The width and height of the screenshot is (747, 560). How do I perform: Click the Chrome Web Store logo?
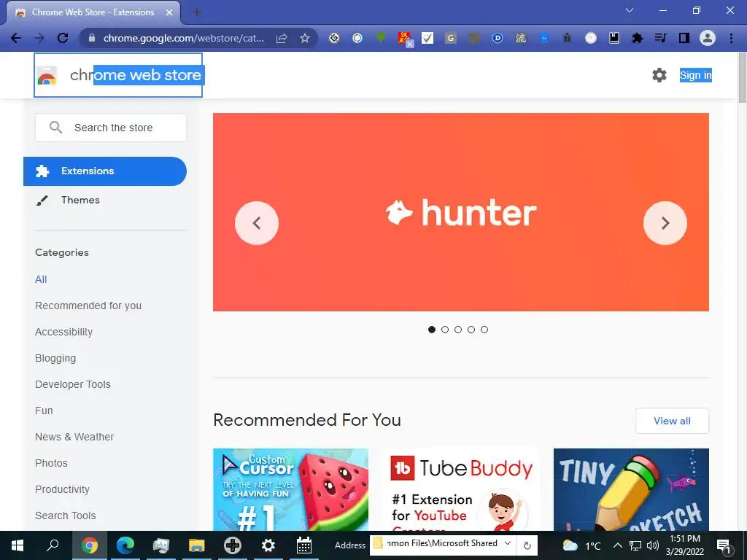[118, 75]
